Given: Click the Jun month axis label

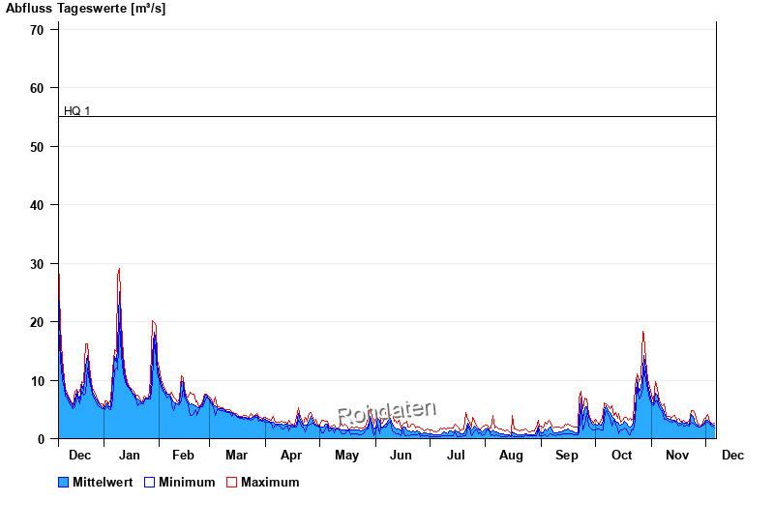Looking at the screenshot, I should pyautogui.click(x=401, y=455).
